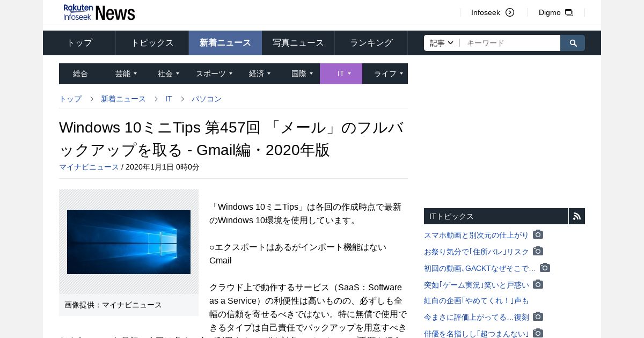Image resolution: width=644 pixels, height=338 pixels.
Task: Open お祭り気分で「住所バレ」リスク topic
Action: pyautogui.click(x=477, y=252)
